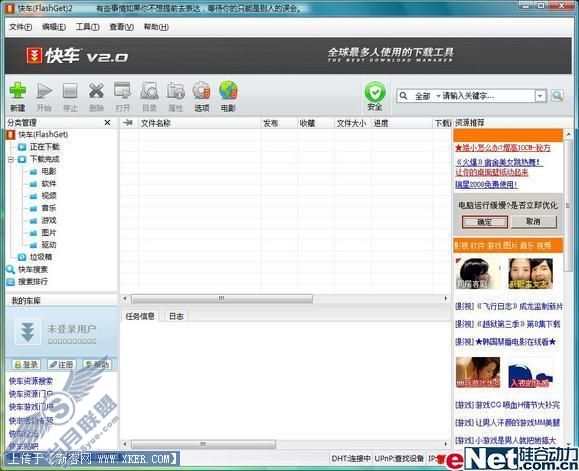Click the 注册 register button
579x471 pixels.
pyautogui.click(x=61, y=365)
